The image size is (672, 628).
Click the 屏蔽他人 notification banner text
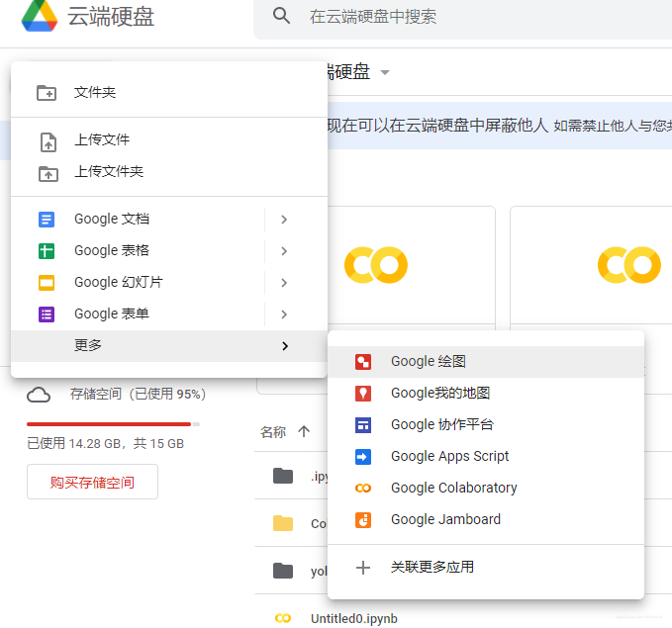(437, 126)
